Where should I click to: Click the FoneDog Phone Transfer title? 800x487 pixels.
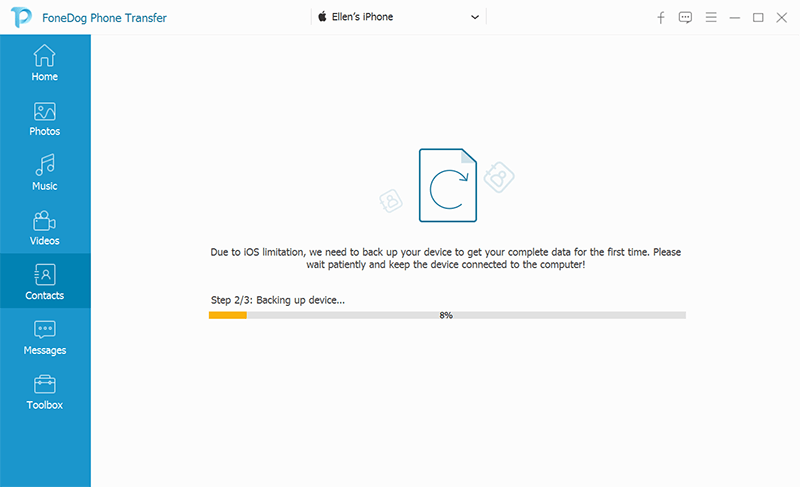(104, 18)
